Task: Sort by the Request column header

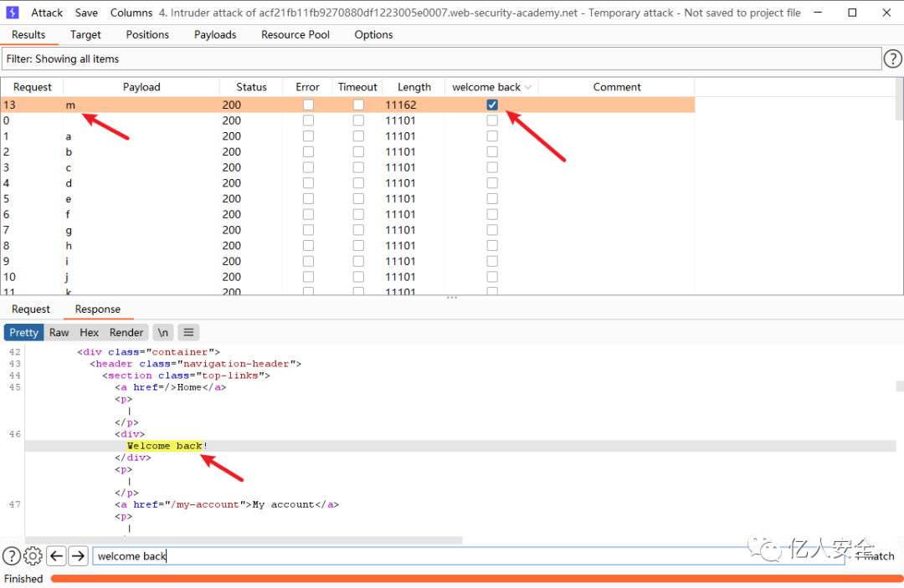Action: click(x=33, y=87)
